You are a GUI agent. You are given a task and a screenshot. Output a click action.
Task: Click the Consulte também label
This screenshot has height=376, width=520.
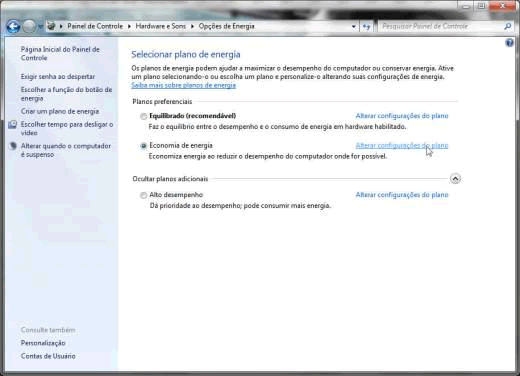click(48, 330)
